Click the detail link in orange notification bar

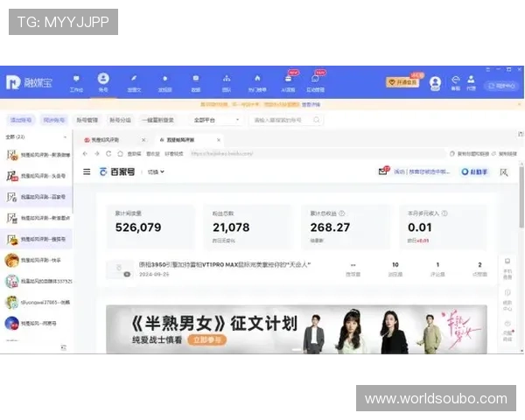point(311,104)
